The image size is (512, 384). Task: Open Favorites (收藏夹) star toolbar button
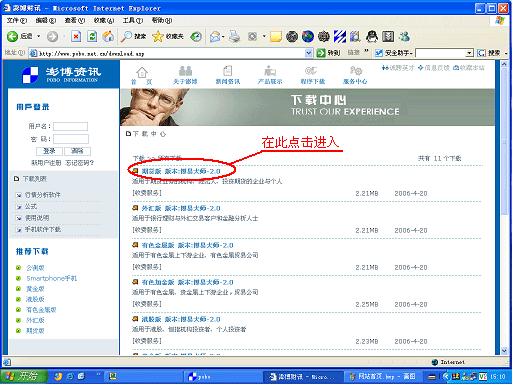click(x=168, y=36)
